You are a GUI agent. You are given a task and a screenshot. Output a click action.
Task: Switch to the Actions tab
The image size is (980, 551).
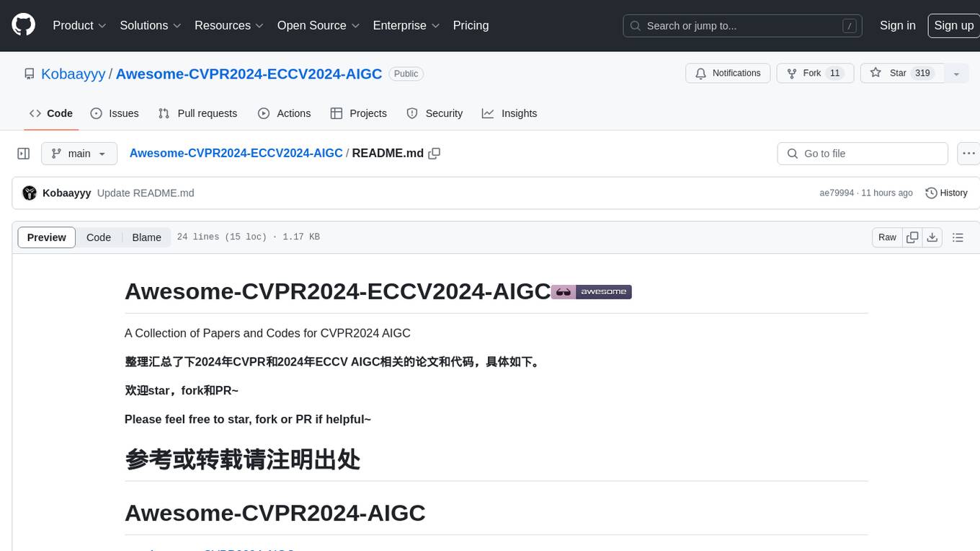[284, 113]
